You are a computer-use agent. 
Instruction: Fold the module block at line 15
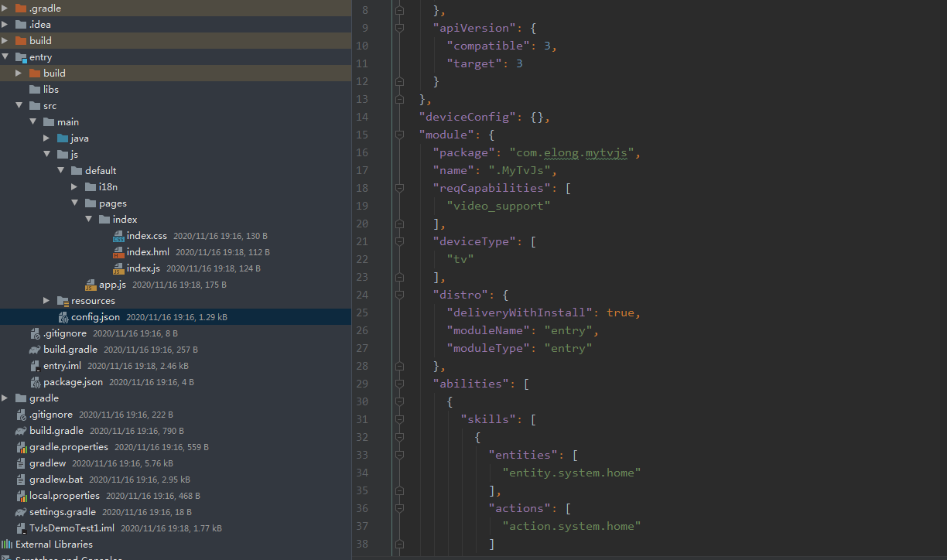coord(399,135)
